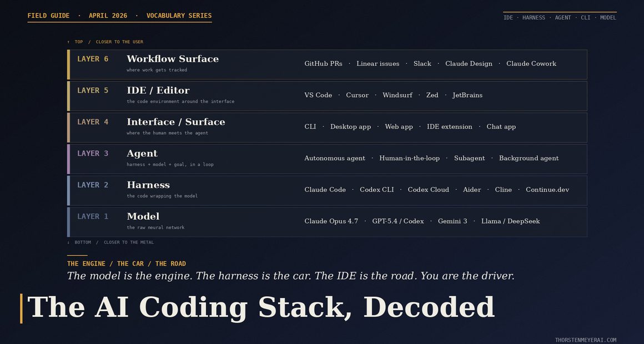Click HARNESS in the top-right header strip
This screenshot has width=644, height=344.
click(x=534, y=18)
